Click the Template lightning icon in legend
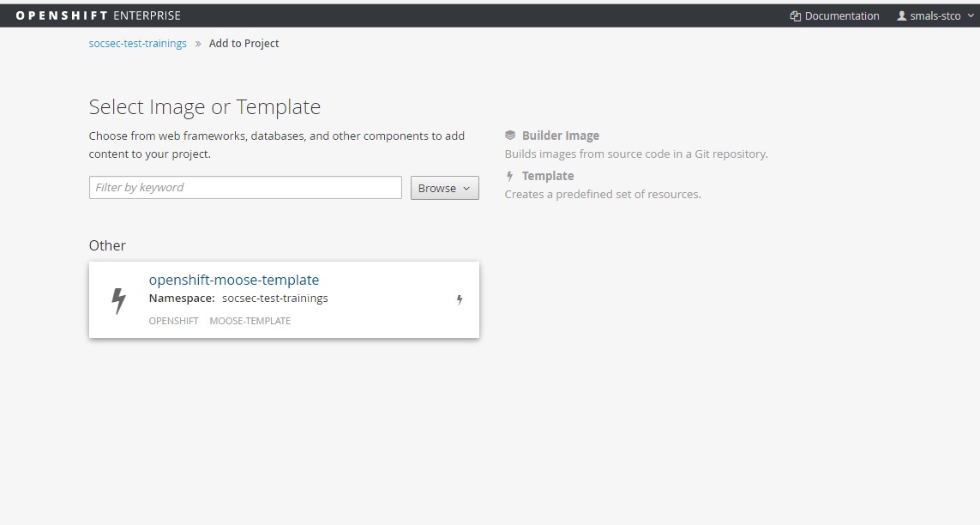This screenshot has width=980, height=525. [510, 176]
